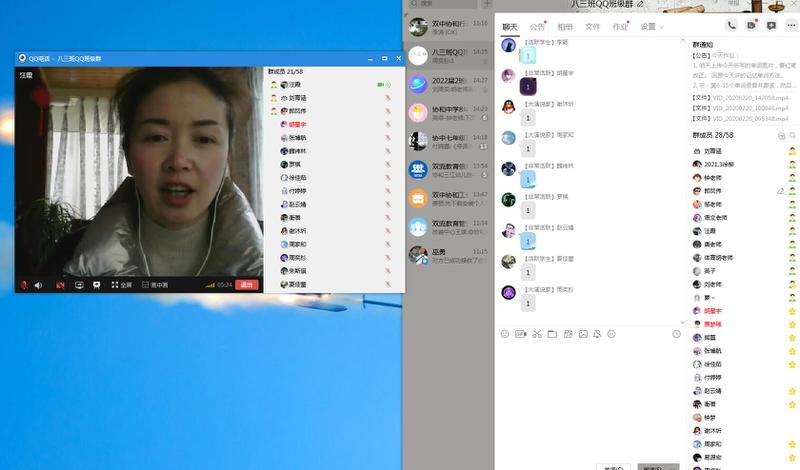Screen dimensions: 800x470
Task: Click the plus button next to search box
Action: coord(487,4)
